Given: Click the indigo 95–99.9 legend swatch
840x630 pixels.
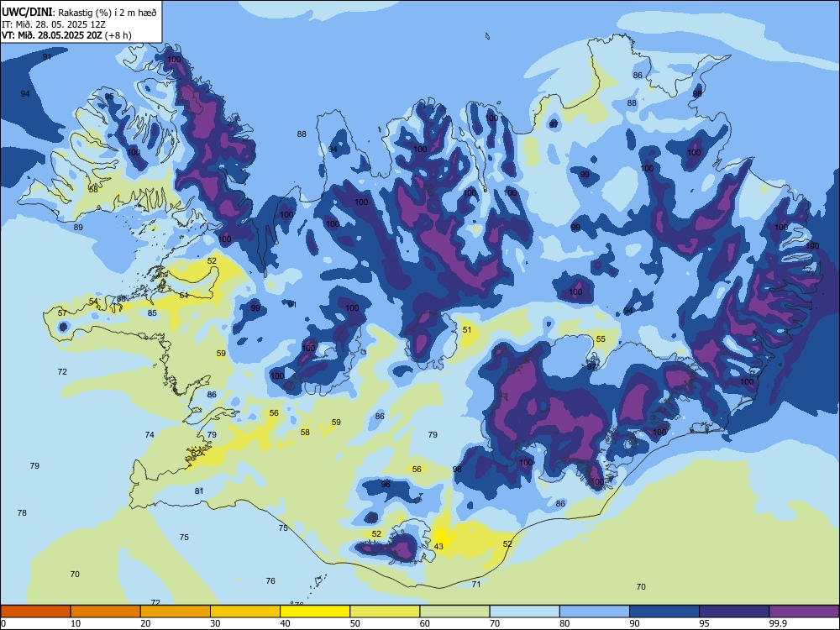Looking at the screenshot, I should pyautogui.click(x=734, y=612).
